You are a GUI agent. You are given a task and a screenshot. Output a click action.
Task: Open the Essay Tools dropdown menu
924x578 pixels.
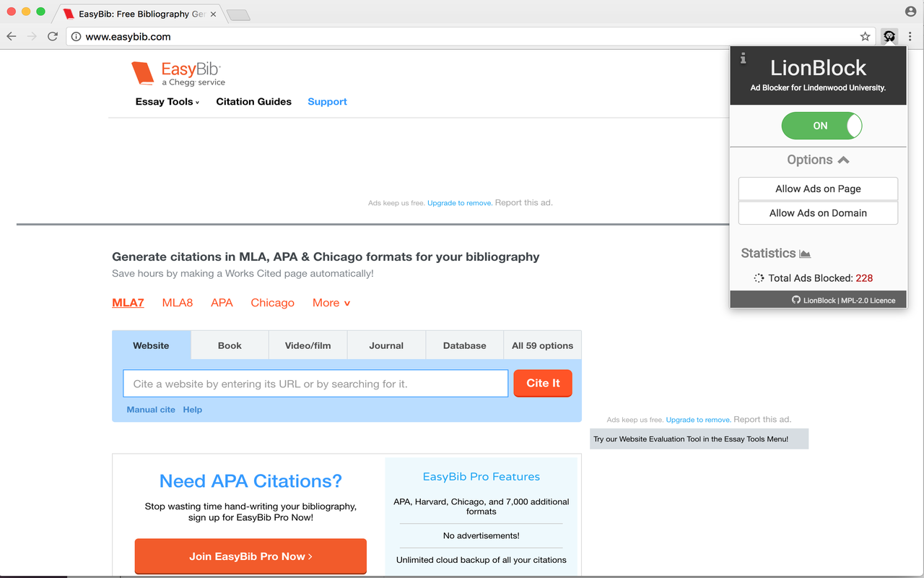[167, 102]
